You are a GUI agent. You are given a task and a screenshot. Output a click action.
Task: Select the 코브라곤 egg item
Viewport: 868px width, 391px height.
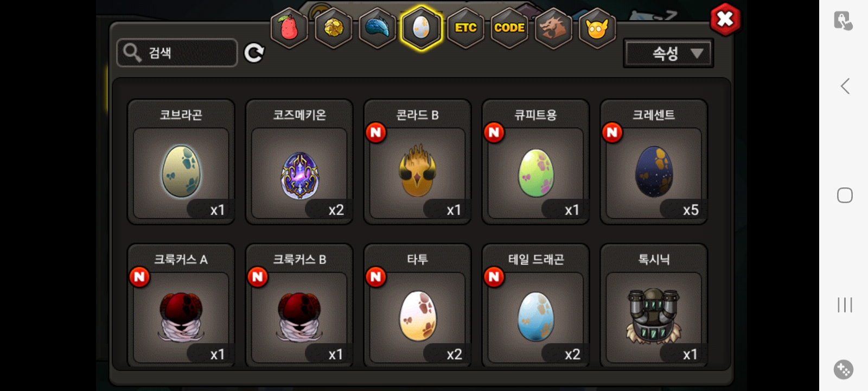click(x=181, y=162)
